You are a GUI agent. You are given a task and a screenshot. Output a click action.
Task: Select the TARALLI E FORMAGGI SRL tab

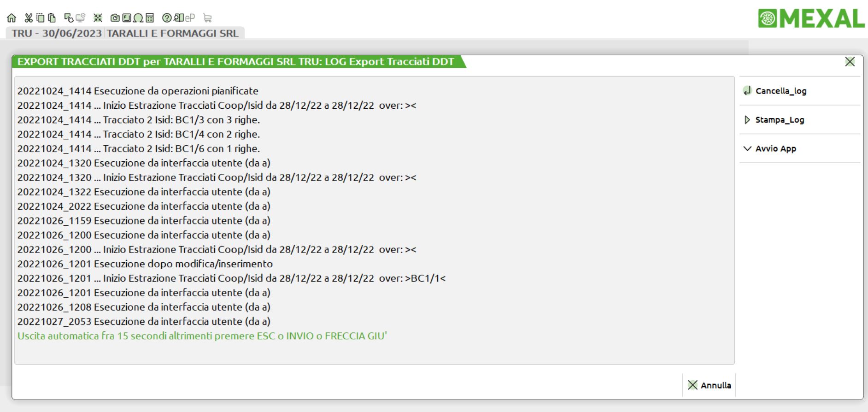(173, 33)
